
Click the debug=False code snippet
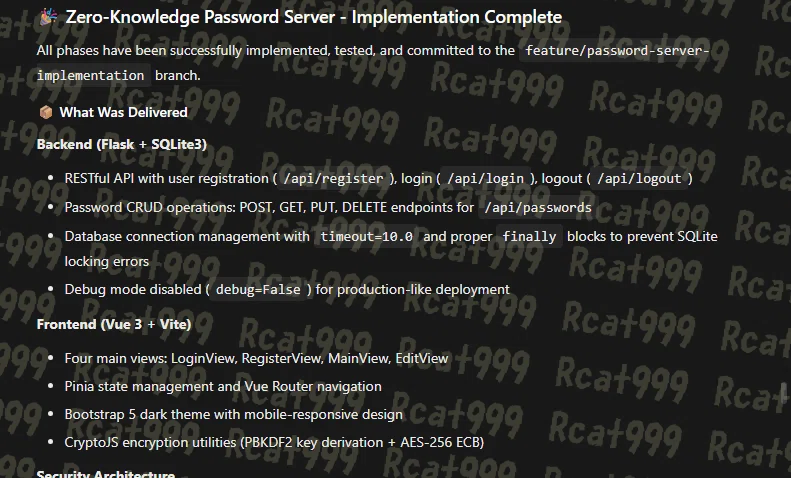258,289
